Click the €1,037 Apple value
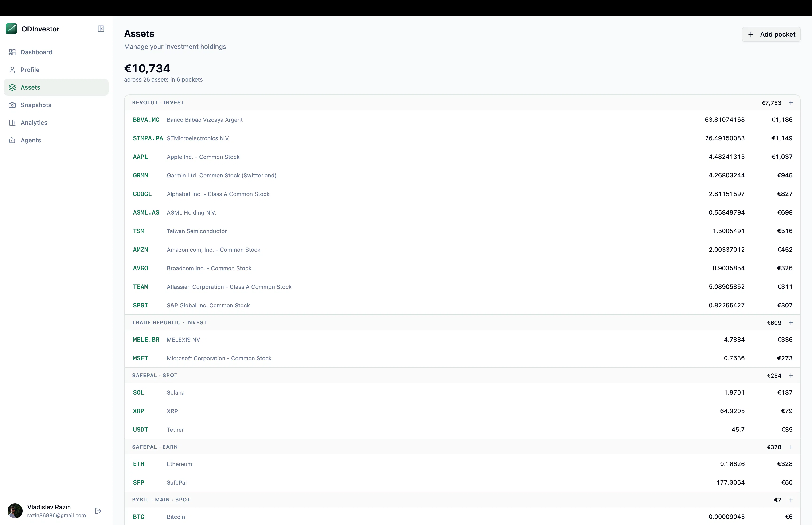Image resolution: width=812 pixels, height=525 pixels. (782, 157)
